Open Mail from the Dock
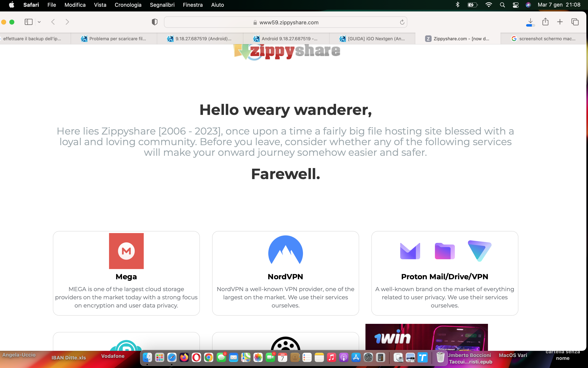 233,358
